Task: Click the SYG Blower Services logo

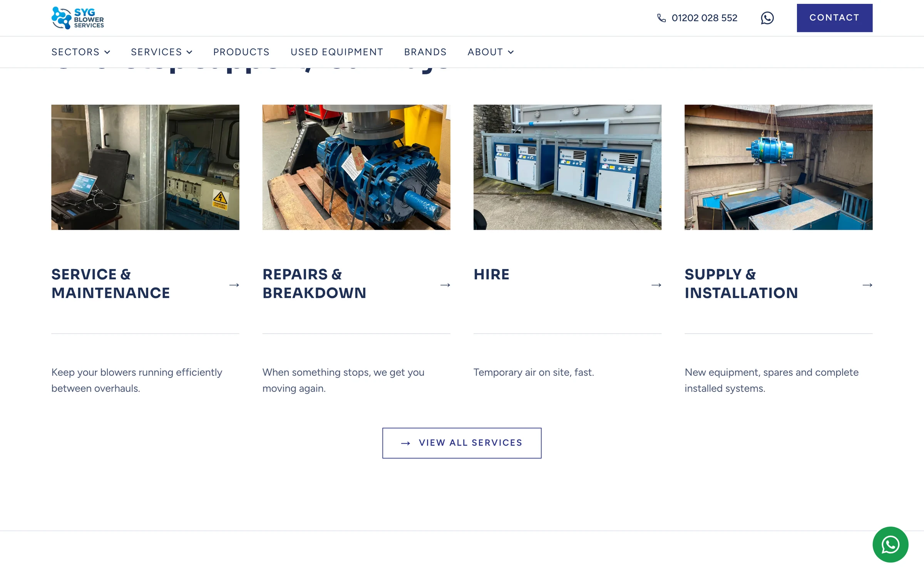Action: (78, 18)
